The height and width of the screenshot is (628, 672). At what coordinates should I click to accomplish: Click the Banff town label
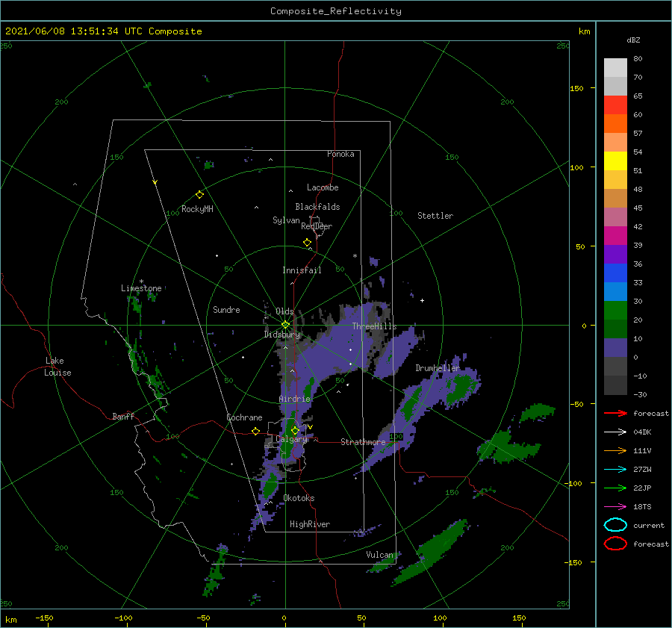point(123,416)
